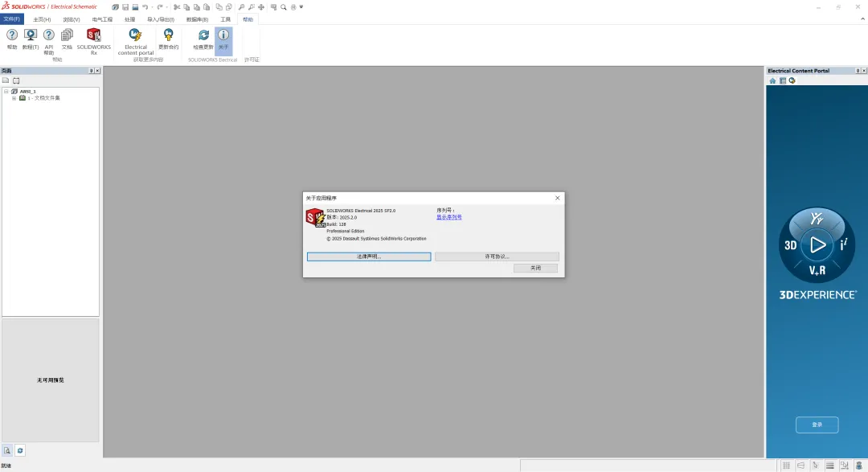Screen dimensions: 868x472
Task: Click the gear settings icon below preview pane
Action: 20,450
